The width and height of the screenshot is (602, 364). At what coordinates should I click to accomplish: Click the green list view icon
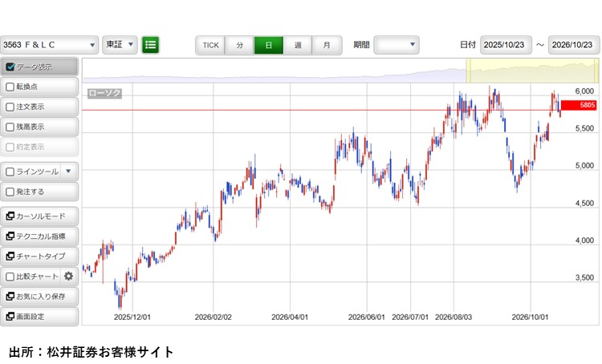(x=150, y=45)
